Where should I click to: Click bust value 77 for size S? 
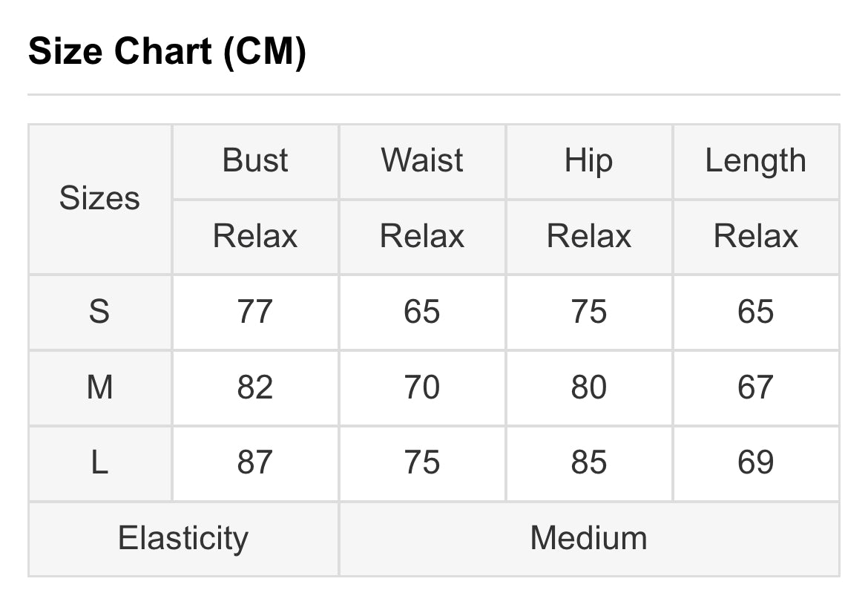[x=255, y=312]
